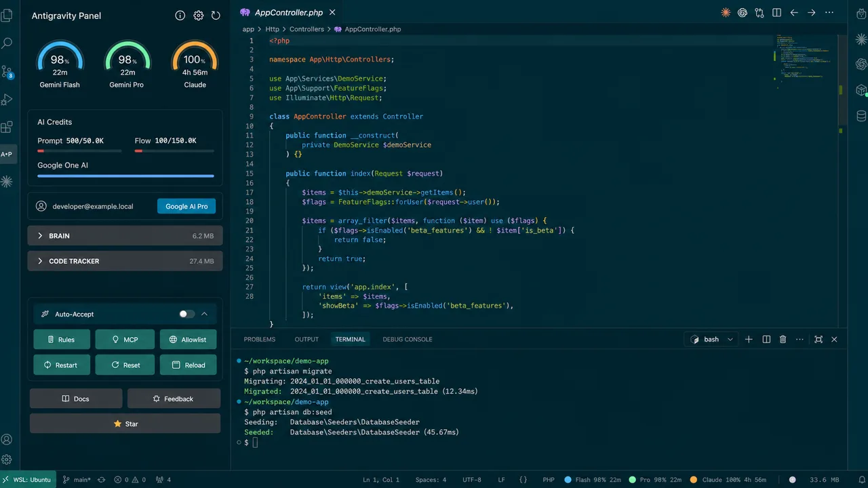Image resolution: width=868 pixels, height=488 pixels.
Task: Open Extensions view in activity bar
Action: pos(7,127)
